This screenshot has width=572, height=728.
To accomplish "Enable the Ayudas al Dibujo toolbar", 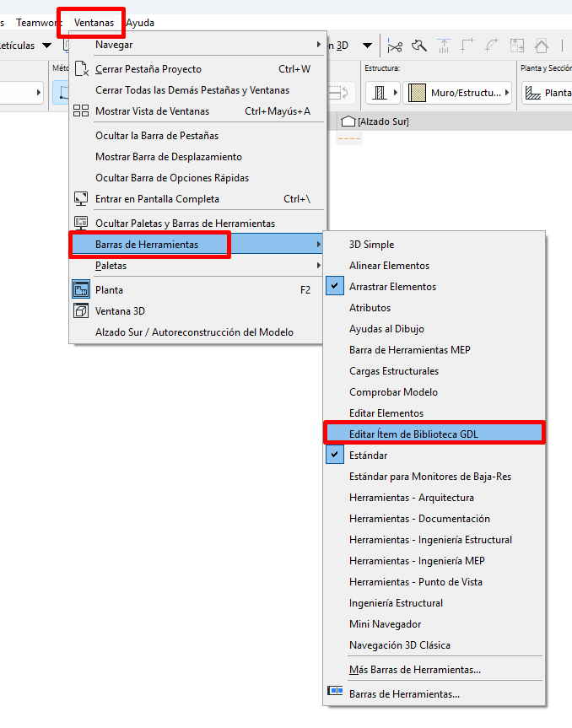I will click(x=434, y=329).
